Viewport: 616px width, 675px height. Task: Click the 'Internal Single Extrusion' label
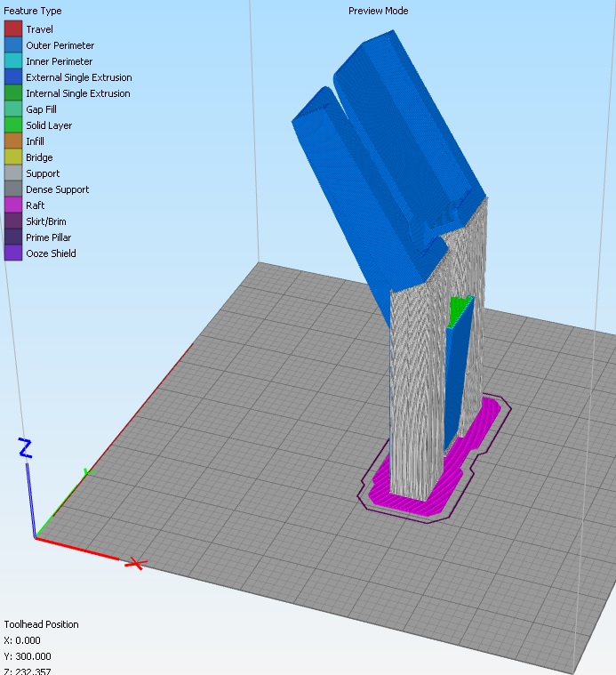point(78,93)
